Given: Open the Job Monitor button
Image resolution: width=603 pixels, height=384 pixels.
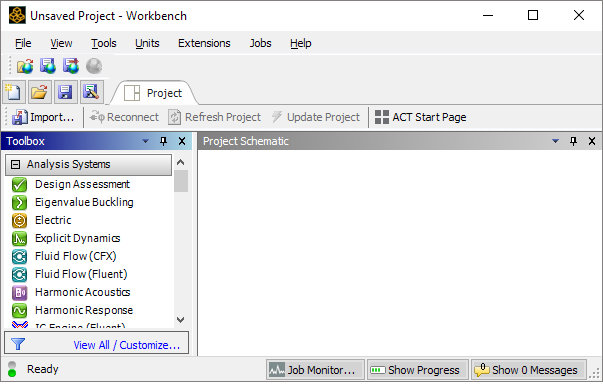Looking at the screenshot, I should [315, 370].
